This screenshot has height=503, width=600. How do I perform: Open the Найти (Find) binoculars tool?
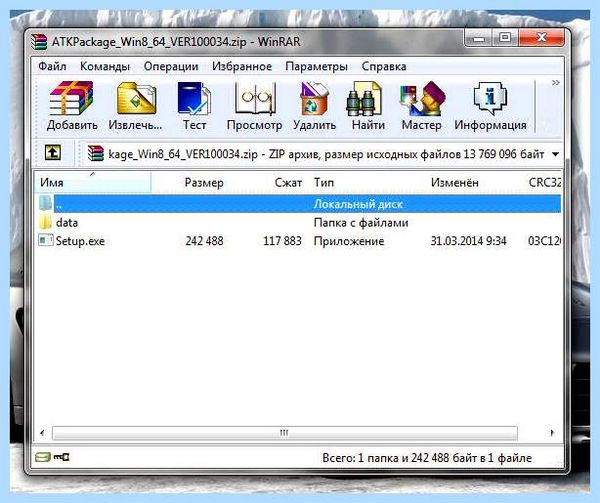(364, 98)
